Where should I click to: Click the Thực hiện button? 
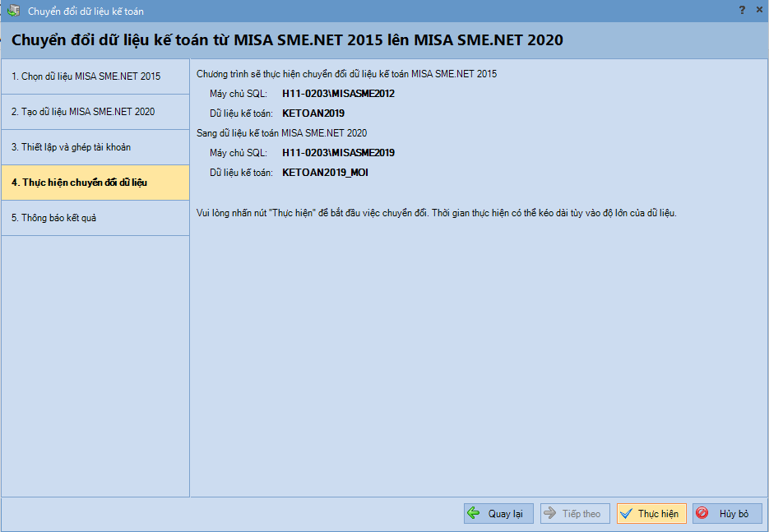coord(651,513)
